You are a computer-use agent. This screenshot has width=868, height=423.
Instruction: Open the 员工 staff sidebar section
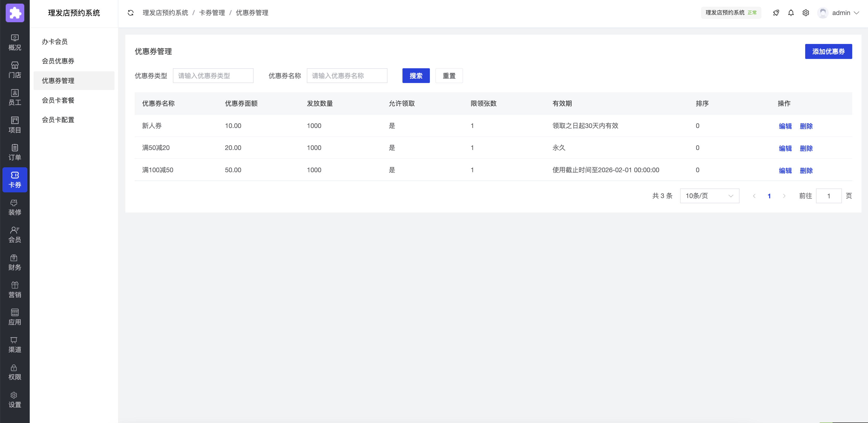pyautogui.click(x=15, y=97)
